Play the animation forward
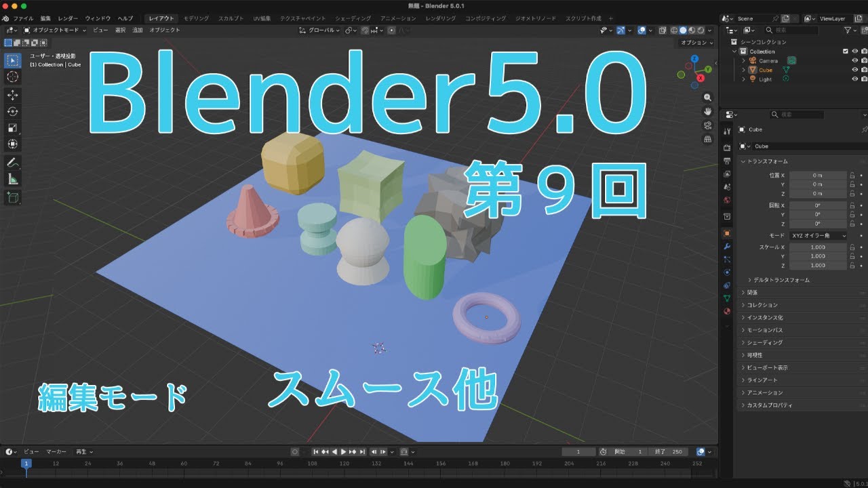The image size is (868, 488). pos(343,451)
